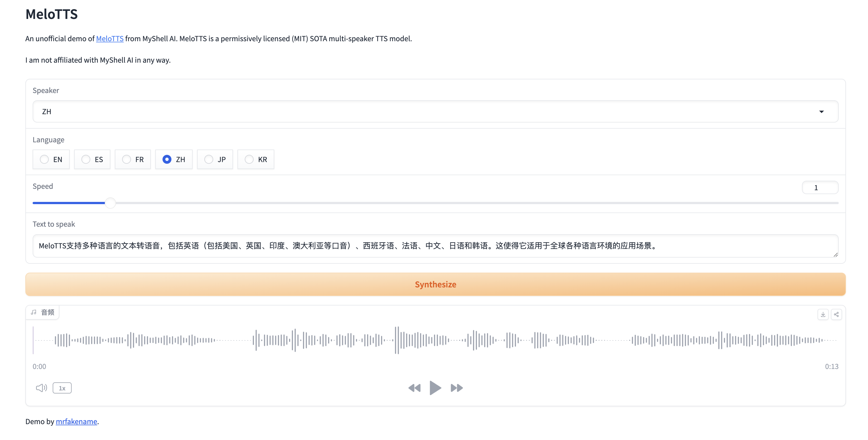Select the JP language radio button
868x440 pixels.
point(208,159)
